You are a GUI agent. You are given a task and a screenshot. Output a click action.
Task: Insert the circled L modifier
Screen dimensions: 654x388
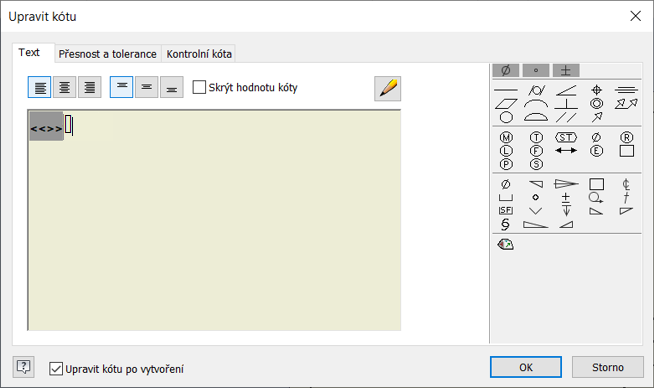506,151
